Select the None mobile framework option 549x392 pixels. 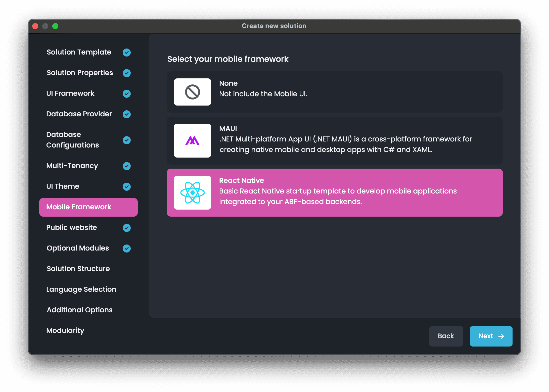click(x=334, y=92)
